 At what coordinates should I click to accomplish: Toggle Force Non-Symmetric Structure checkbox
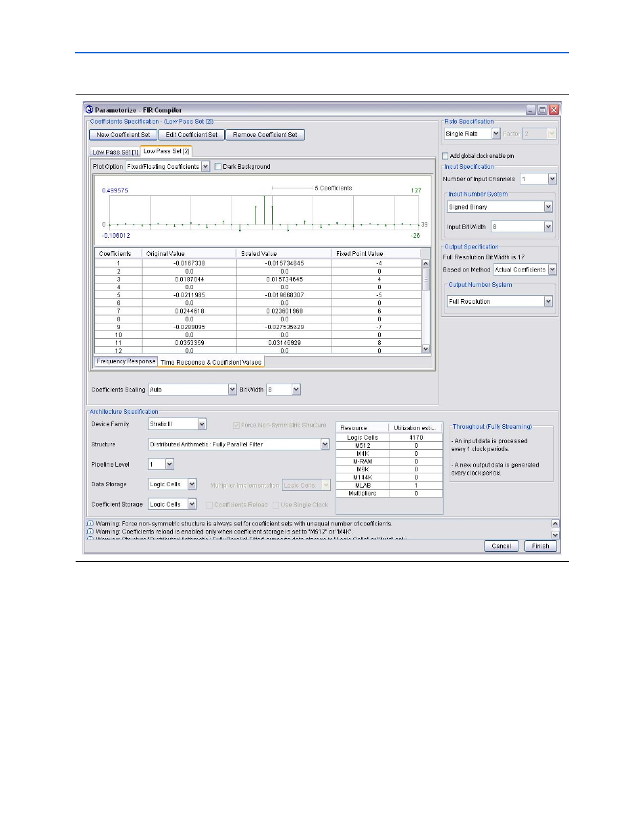(x=236, y=425)
